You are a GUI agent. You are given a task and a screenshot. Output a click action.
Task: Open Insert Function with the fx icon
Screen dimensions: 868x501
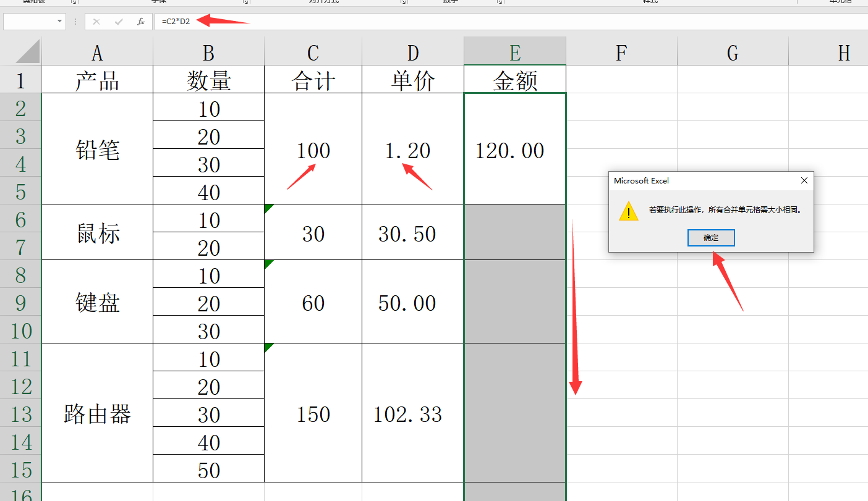(x=141, y=22)
